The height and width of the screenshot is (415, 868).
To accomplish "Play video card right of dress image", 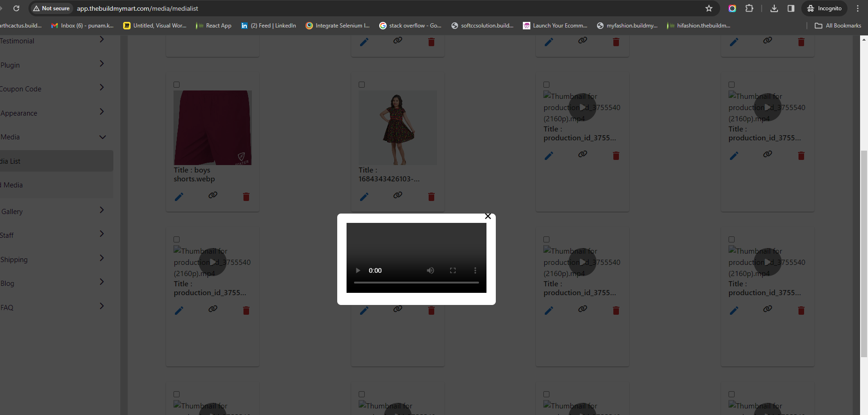I will coord(583,107).
